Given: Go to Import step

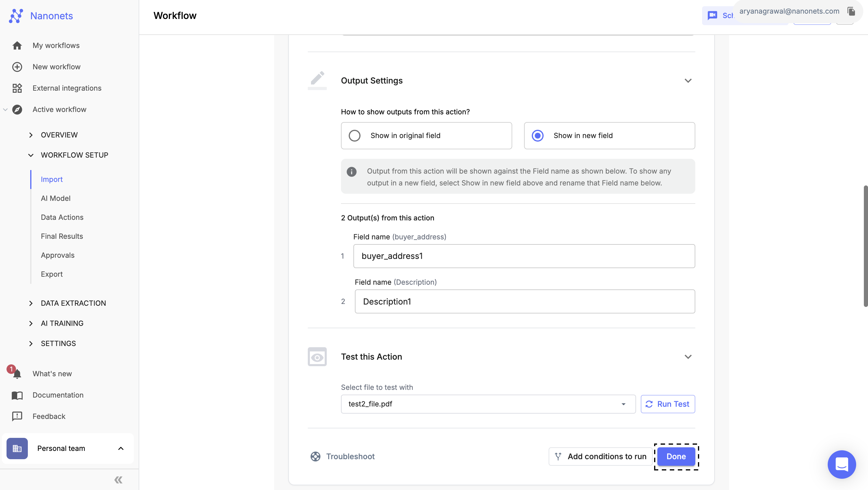Looking at the screenshot, I should [x=52, y=180].
